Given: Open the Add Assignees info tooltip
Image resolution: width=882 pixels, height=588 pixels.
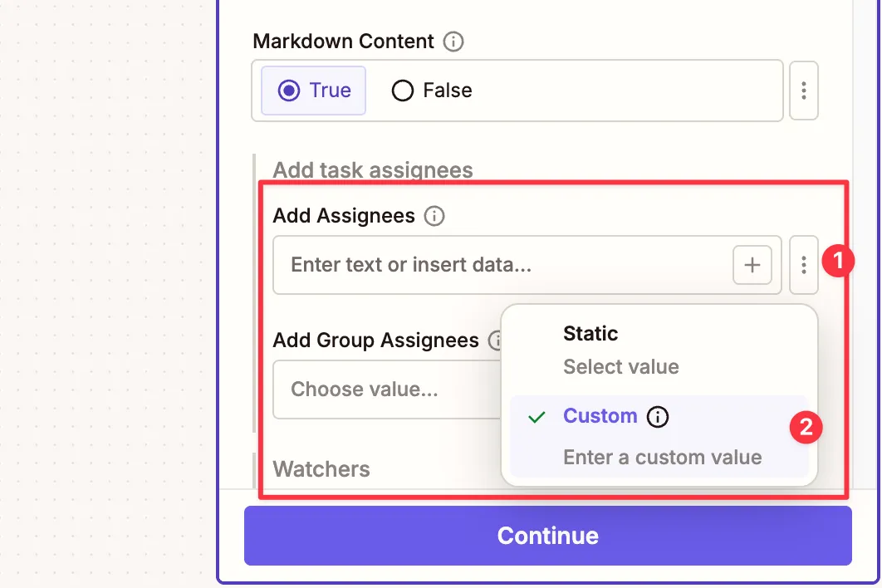Looking at the screenshot, I should [x=434, y=216].
